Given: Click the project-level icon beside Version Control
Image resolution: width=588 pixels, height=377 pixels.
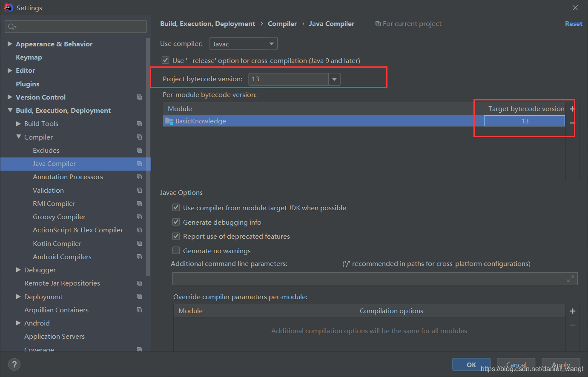Looking at the screenshot, I should [139, 97].
